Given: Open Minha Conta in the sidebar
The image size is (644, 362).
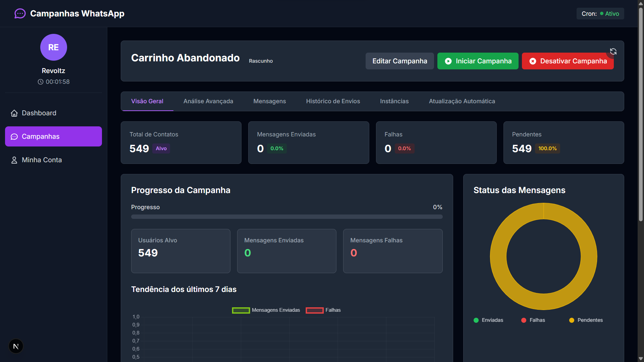Looking at the screenshot, I should 53,160.
